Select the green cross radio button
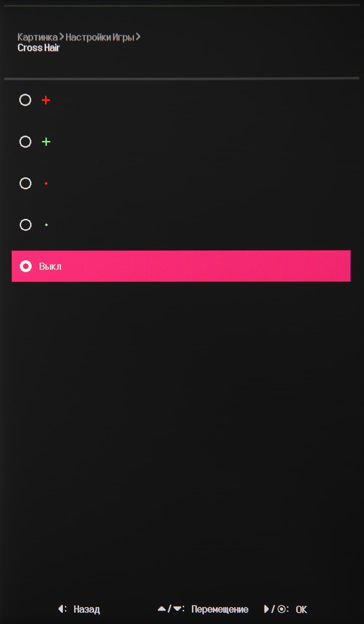This screenshot has height=624, width=364. coord(25,142)
